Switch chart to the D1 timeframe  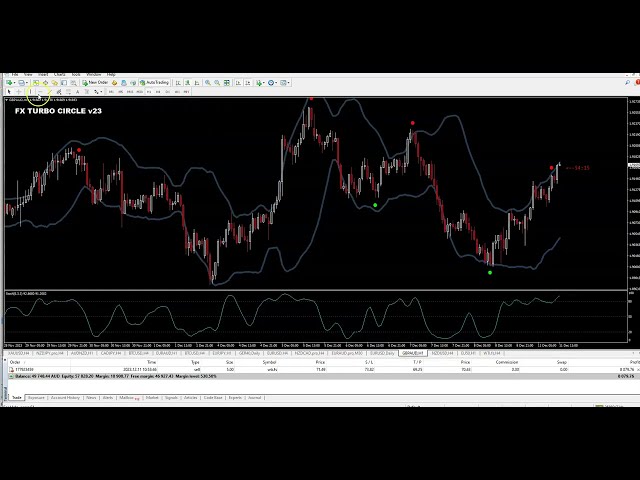point(166,92)
